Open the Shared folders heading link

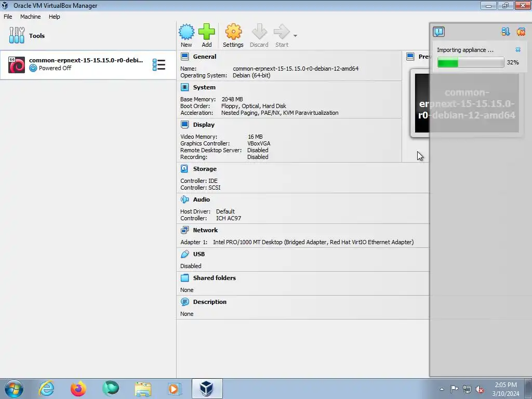click(x=215, y=278)
